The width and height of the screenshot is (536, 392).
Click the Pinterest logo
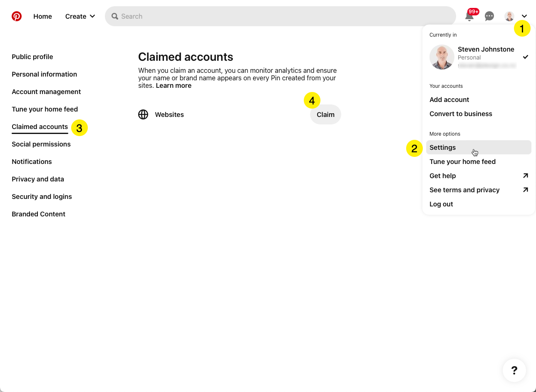coord(17,16)
